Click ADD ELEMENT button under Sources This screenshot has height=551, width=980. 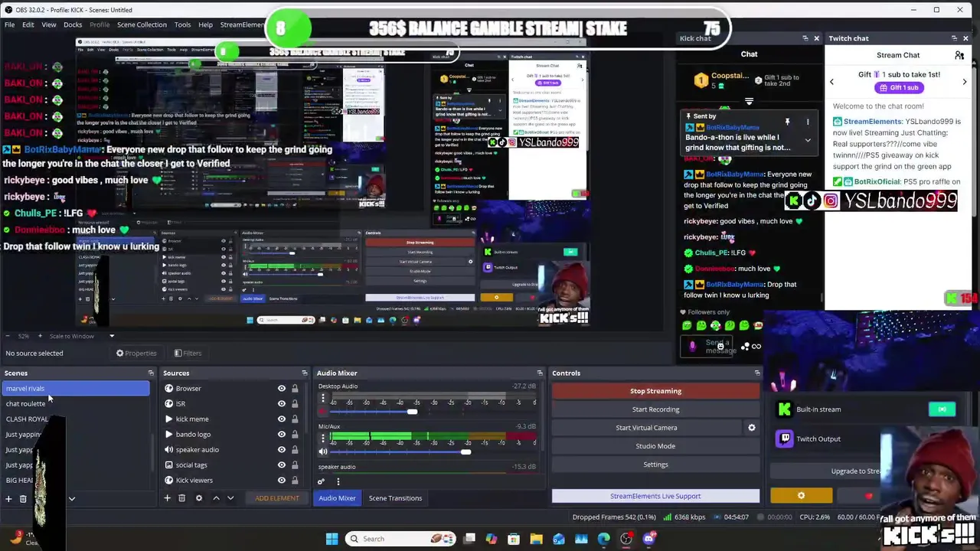pos(277,498)
